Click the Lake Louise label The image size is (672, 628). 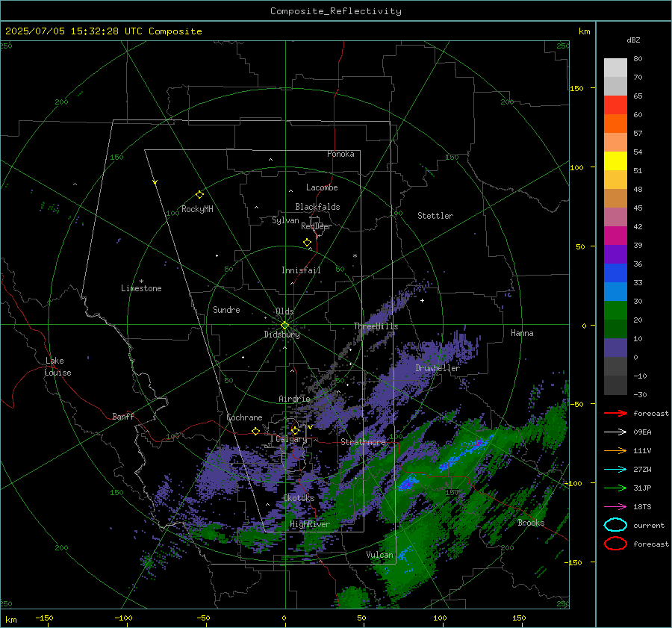(x=57, y=367)
